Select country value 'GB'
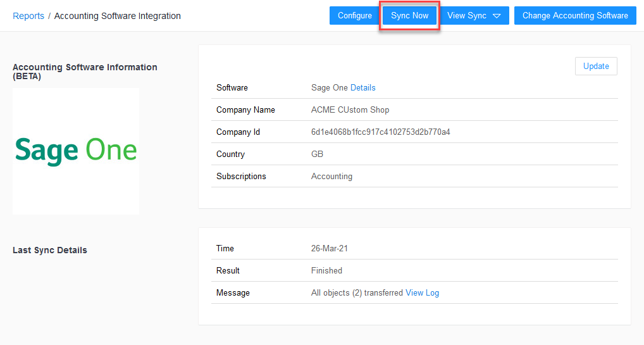Screen dimensions: 644x345 click(x=317, y=154)
